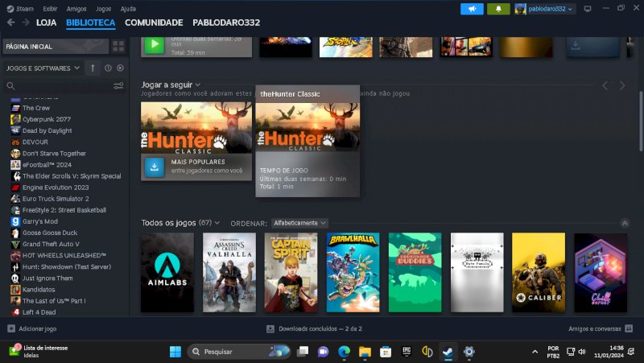Open the PABLODARO332 profile tab
Image resolution: width=644 pixels, height=363 pixels.
pos(226,23)
